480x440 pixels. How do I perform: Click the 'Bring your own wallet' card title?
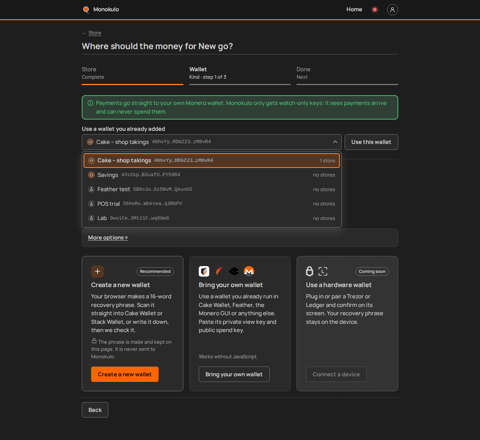(x=231, y=285)
